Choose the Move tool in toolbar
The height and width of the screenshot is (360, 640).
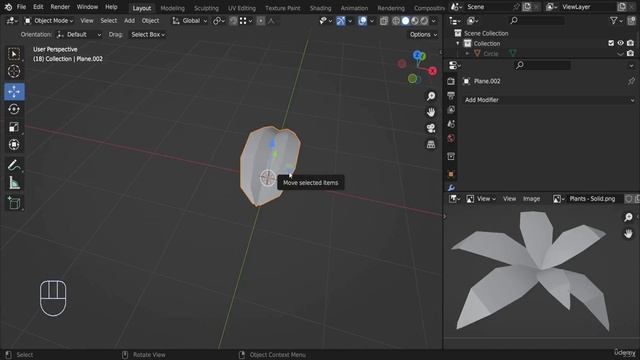coord(14,92)
